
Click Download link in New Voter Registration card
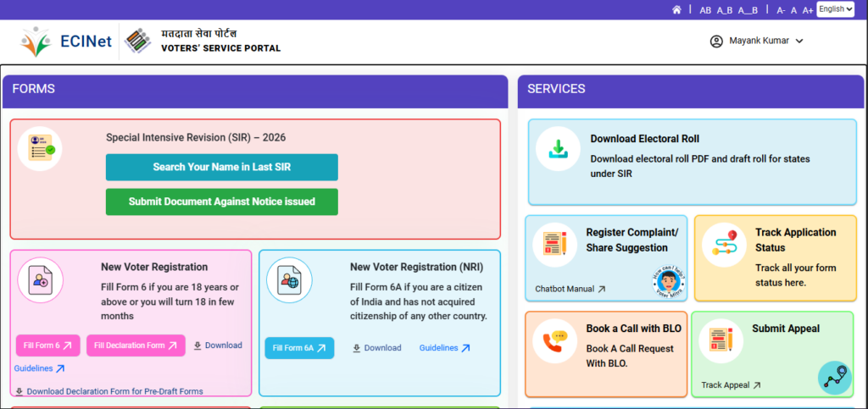point(218,345)
